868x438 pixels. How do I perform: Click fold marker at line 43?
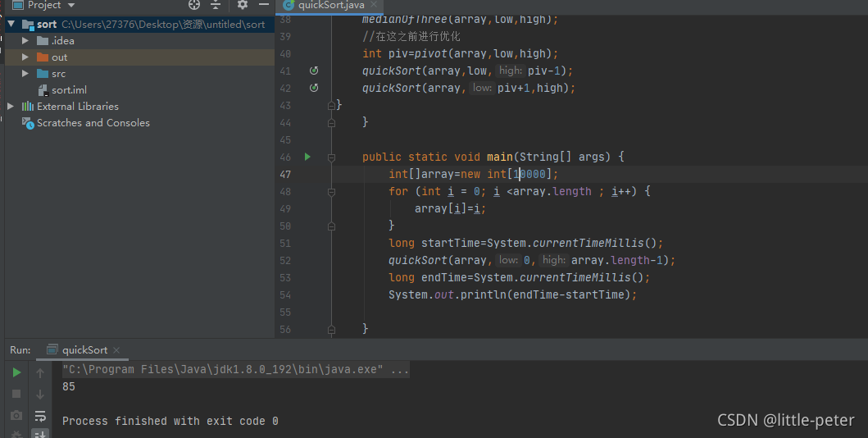click(x=331, y=105)
